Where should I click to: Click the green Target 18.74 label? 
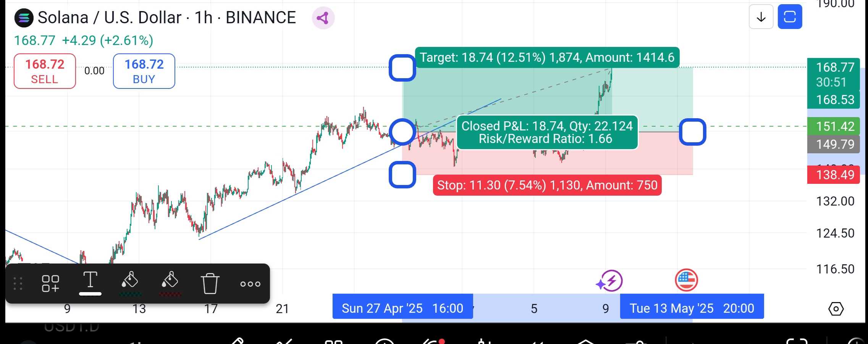[547, 58]
